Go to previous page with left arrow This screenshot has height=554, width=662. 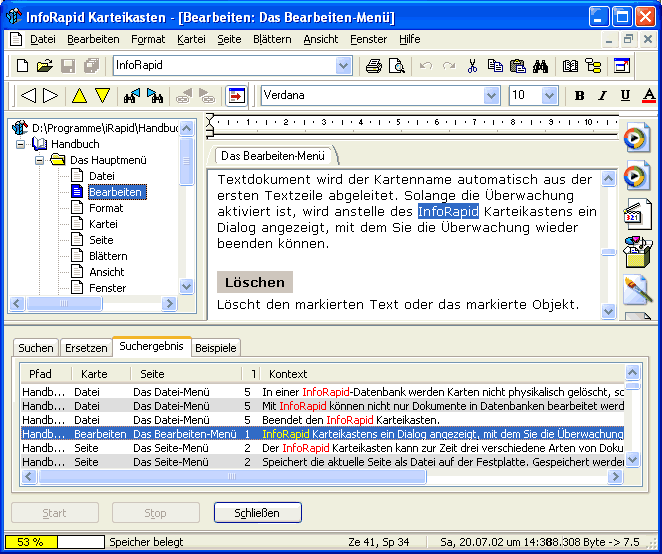click(28, 95)
